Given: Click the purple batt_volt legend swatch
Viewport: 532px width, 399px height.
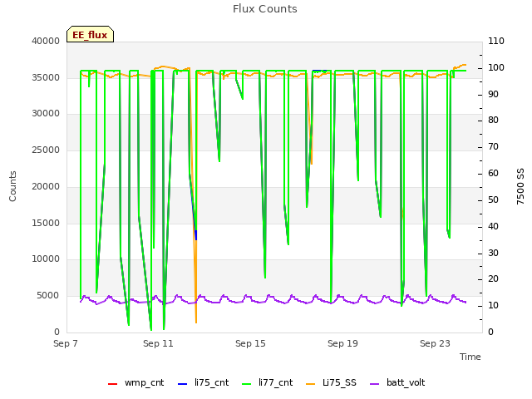Looking at the screenshot, I should click(x=375, y=384).
